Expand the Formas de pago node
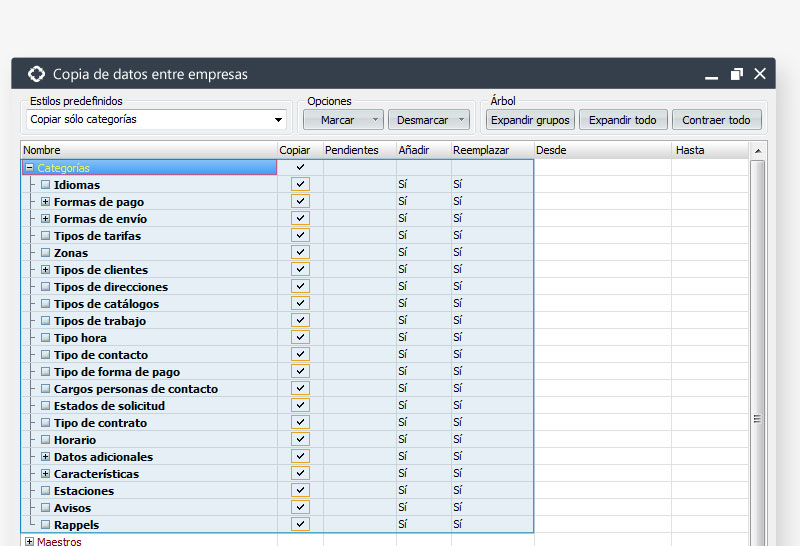The width and height of the screenshot is (800, 546). click(45, 202)
